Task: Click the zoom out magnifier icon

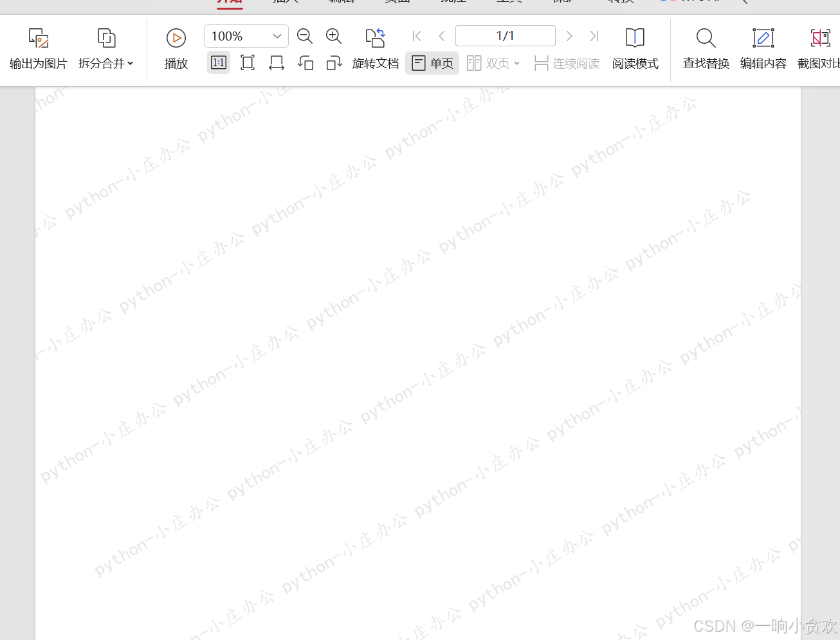Action: pos(305,37)
